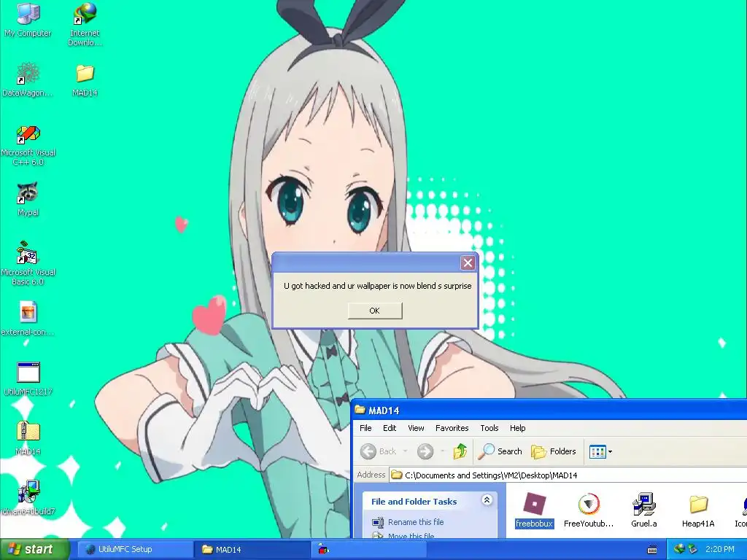Click the network globe tray icon
Viewport: 747px width, 560px height.
679,549
